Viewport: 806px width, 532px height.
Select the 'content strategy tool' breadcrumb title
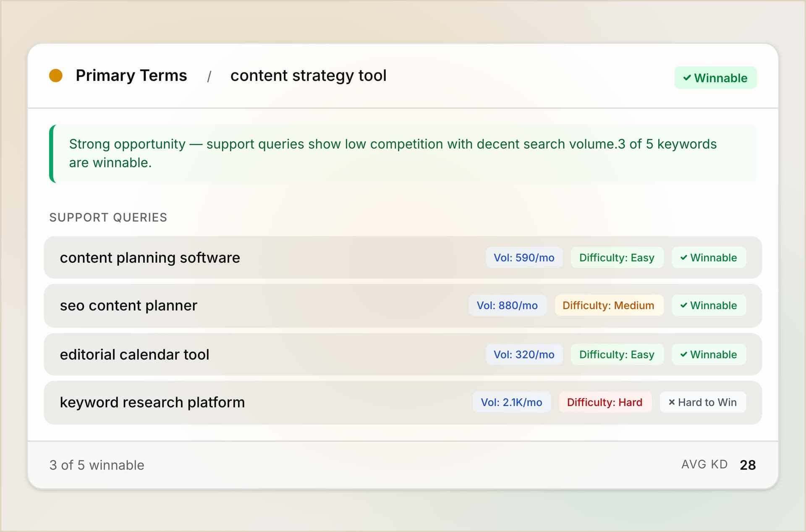coord(308,76)
